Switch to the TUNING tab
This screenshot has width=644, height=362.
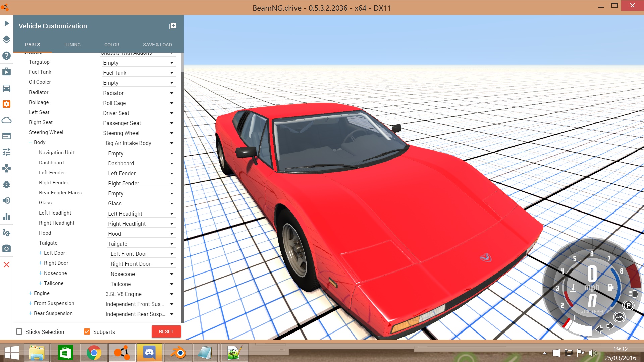point(72,45)
